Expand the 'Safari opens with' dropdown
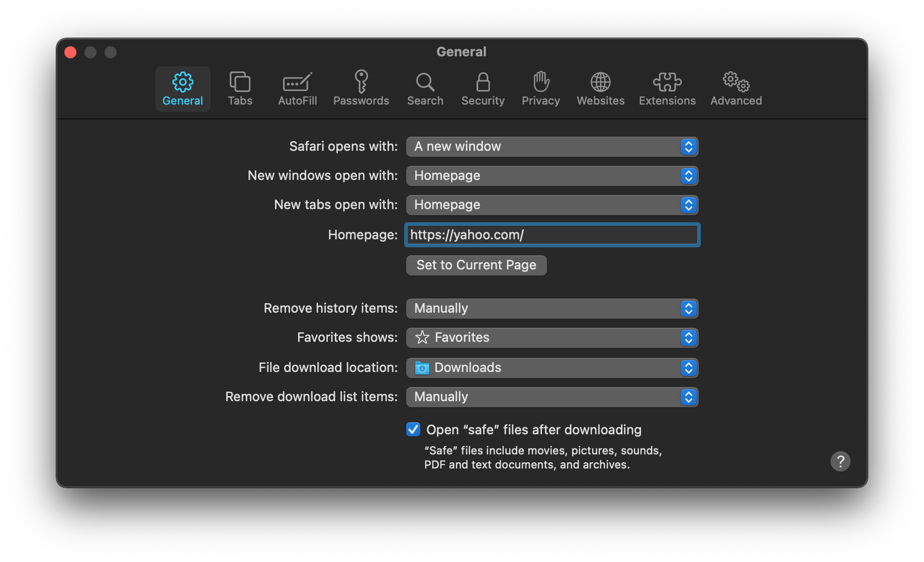 (552, 146)
